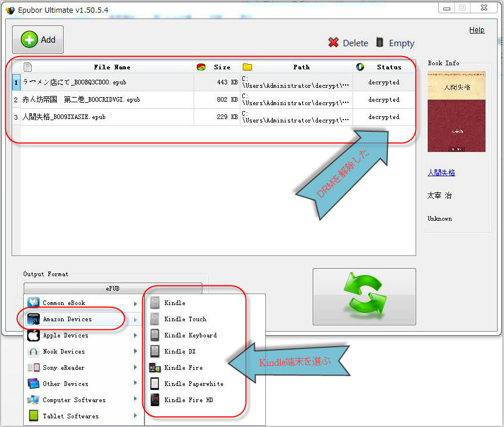
Task: Choose Kindle Fire HD menu entry
Action: (188, 400)
